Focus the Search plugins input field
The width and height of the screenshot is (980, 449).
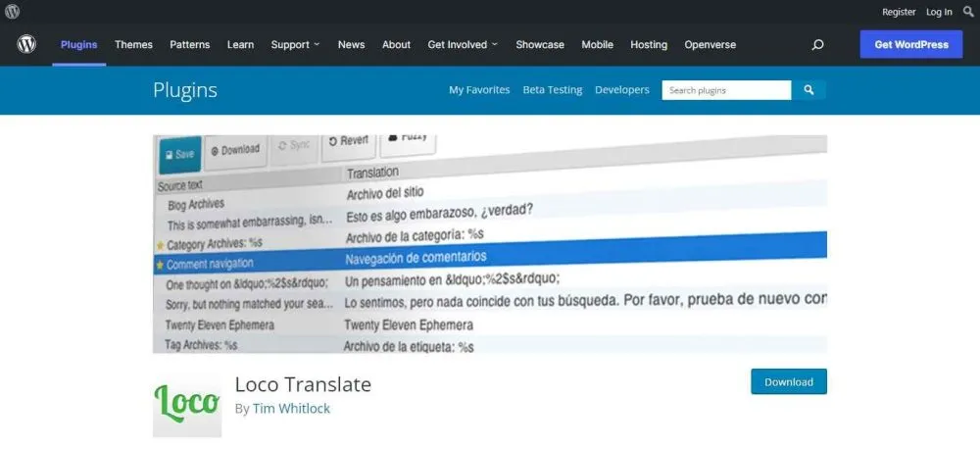click(725, 90)
